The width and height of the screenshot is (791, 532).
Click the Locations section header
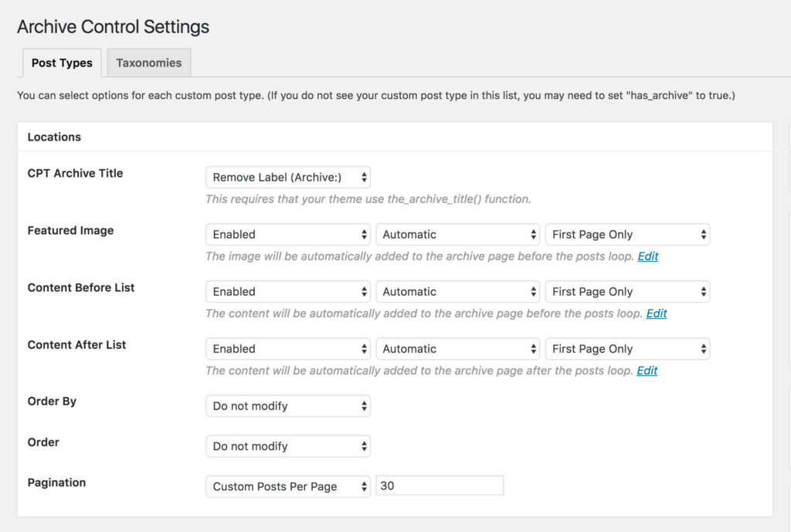tap(54, 137)
